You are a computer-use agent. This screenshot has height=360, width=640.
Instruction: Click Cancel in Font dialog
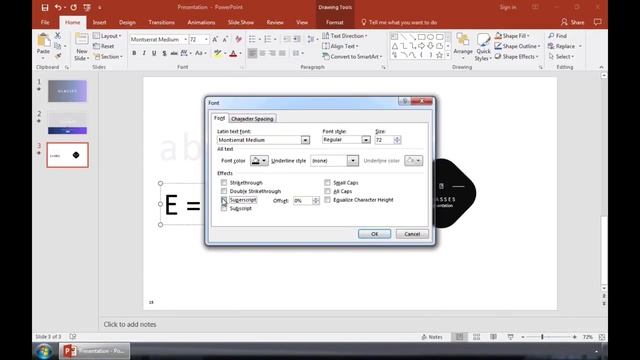(x=412, y=234)
